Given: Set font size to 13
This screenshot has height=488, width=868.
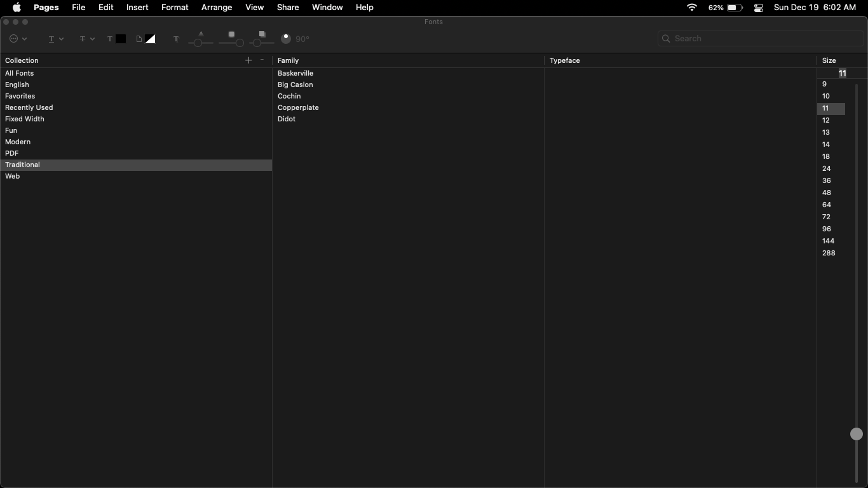Looking at the screenshot, I should coord(831,132).
